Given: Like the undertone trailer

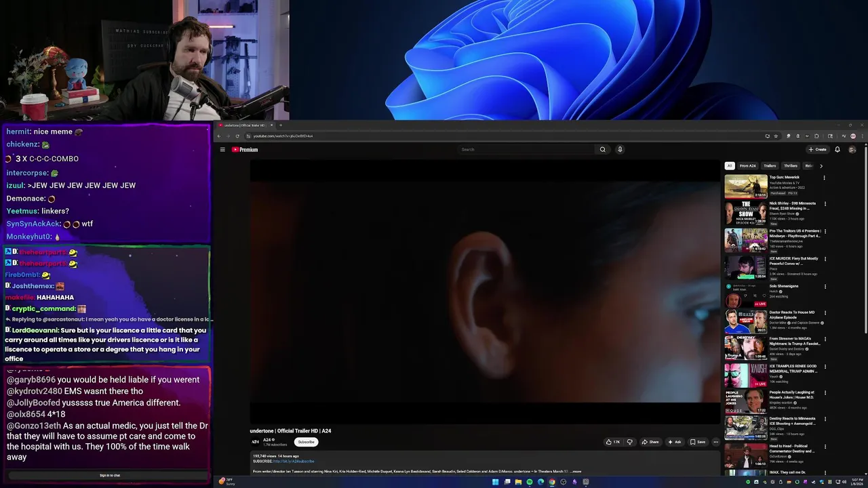Looking at the screenshot, I should [613, 442].
